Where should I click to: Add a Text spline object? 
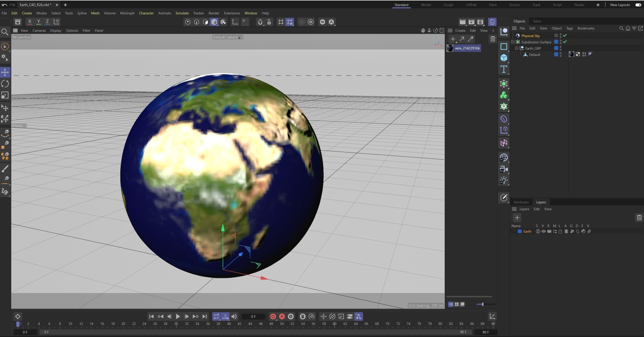[x=504, y=69]
